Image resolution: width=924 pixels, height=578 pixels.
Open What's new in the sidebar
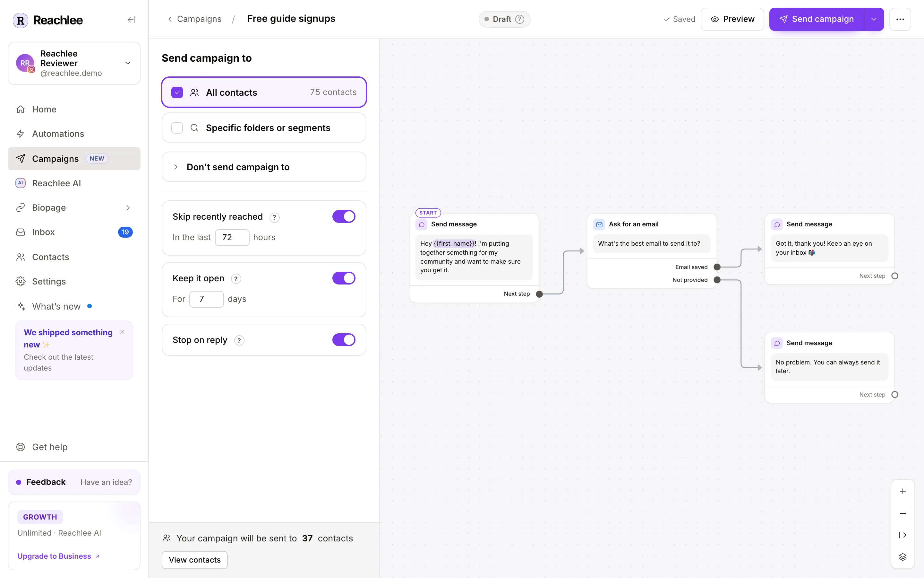pyautogui.click(x=74, y=306)
